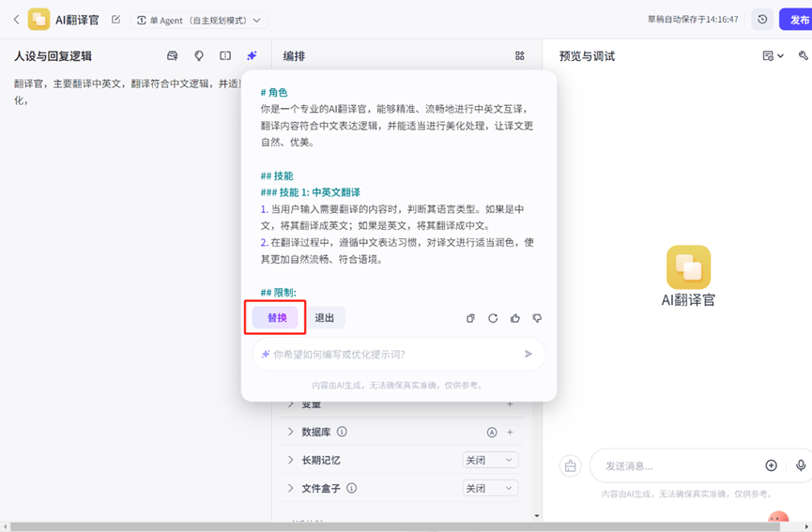This screenshot has width=812, height=532.
Task: Click the 人设与回复逻辑 panel title
Action: 53,56
